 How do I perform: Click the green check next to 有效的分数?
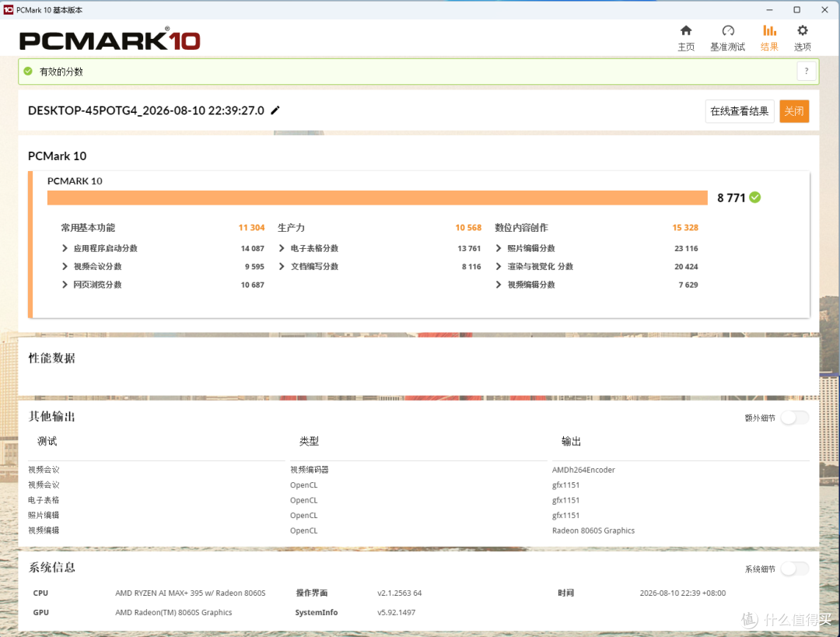point(29,72)
